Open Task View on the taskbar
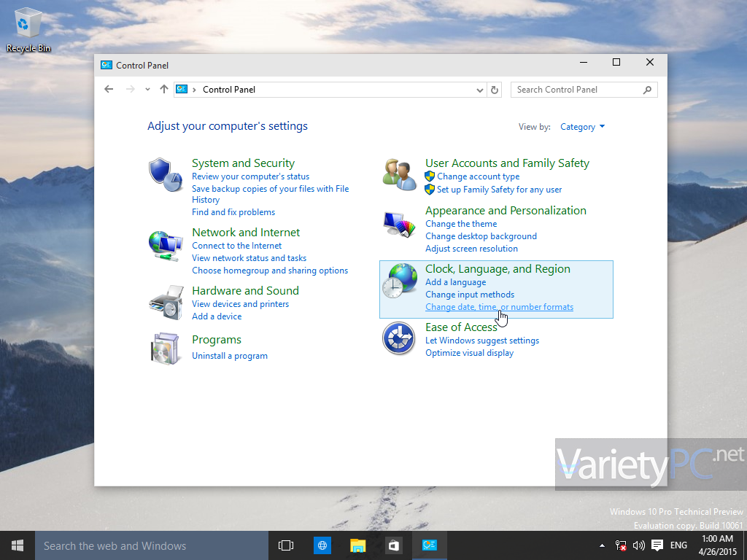The image size is (747, 560). (286, 545)
